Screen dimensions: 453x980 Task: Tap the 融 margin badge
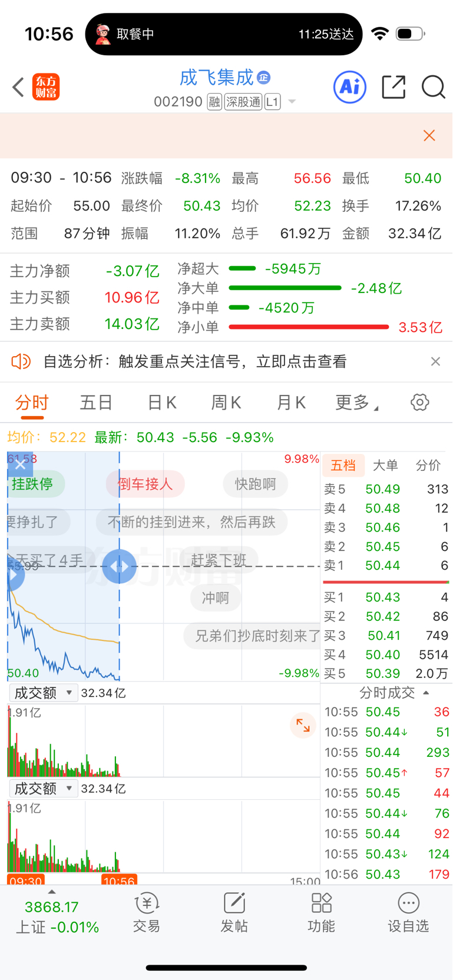[214, 102]
